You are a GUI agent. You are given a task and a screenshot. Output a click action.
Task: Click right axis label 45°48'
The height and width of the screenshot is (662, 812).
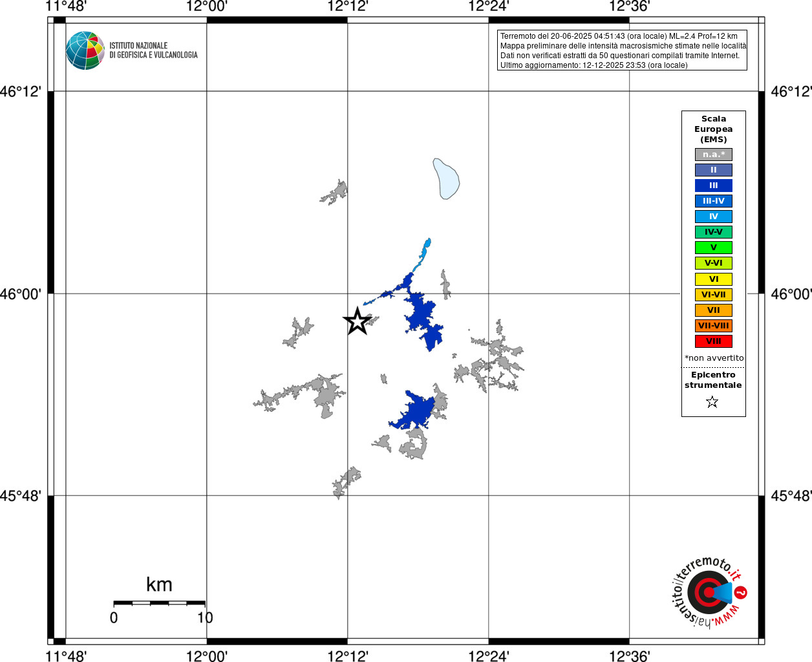tap(791, 496)
